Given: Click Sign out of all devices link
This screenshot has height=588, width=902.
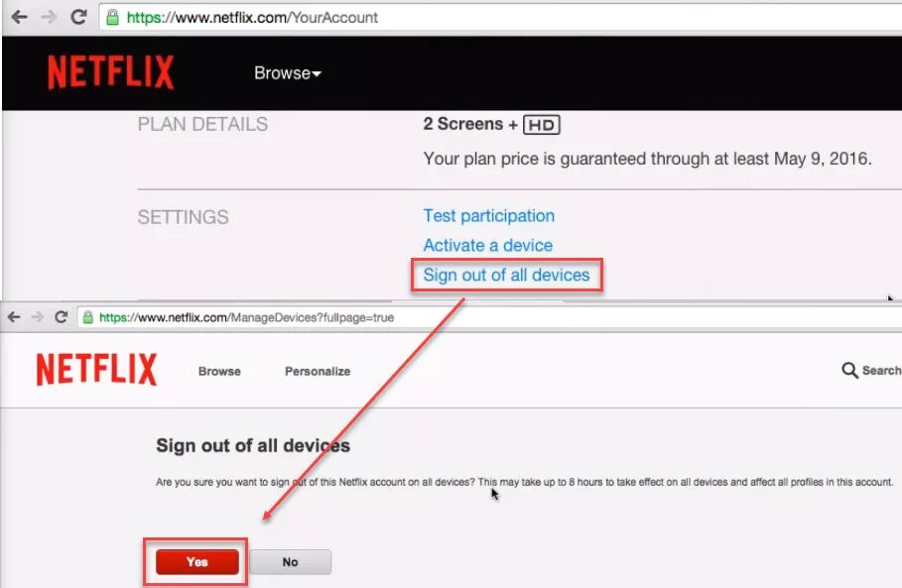Looking at the screenshot, I should click(x=506, y=275).
